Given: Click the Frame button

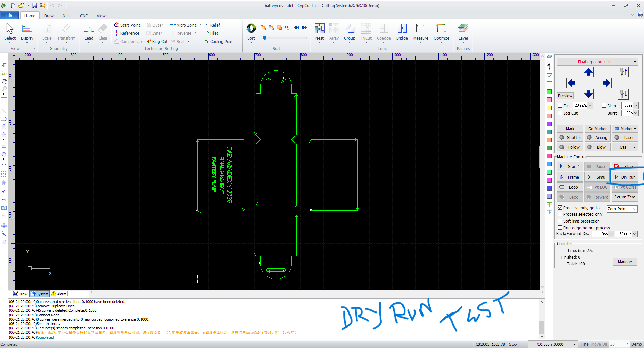Looking at the screenshot, I should (x=570, y=177).
